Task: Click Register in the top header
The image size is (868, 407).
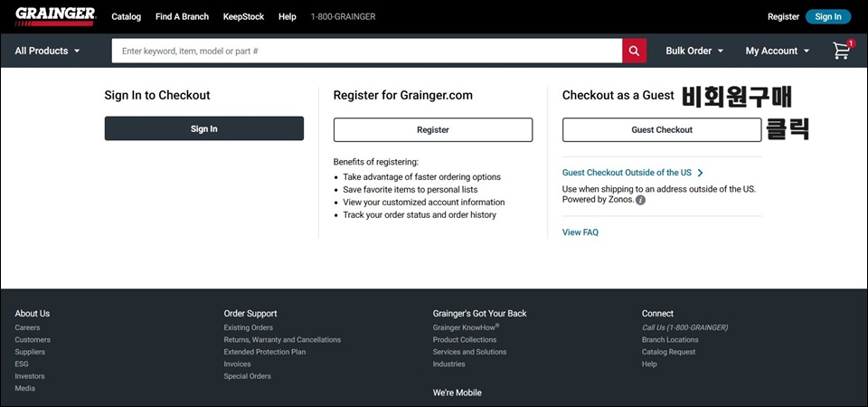Action: (783, 16)
